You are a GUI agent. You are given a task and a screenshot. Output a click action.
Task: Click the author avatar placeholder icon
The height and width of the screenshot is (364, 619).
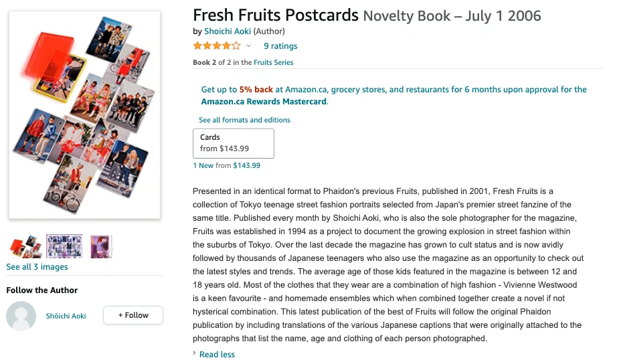tap(21, 316)
